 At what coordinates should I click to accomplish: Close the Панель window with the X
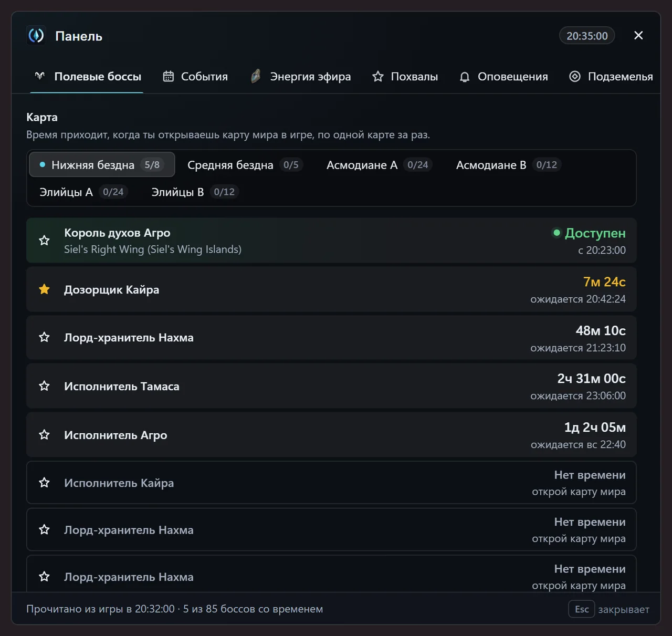(x=638, y=35)
